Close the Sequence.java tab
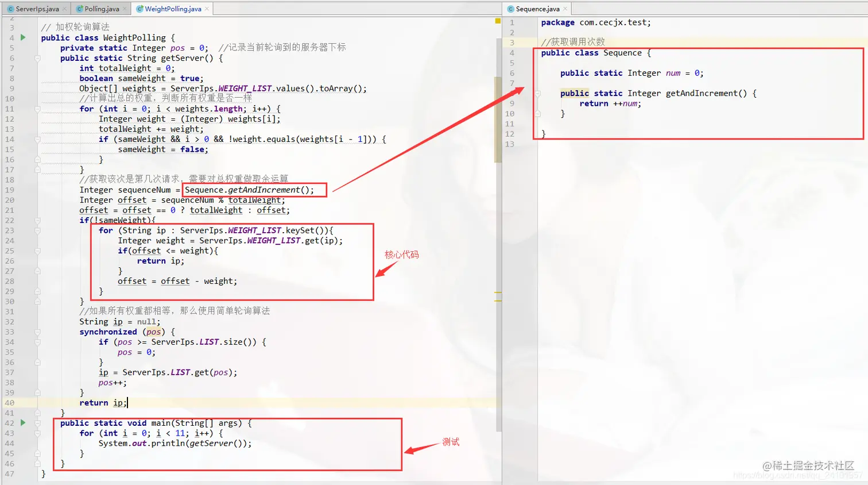Viewport: 868px width, 485px height. [x=565, y=9]
